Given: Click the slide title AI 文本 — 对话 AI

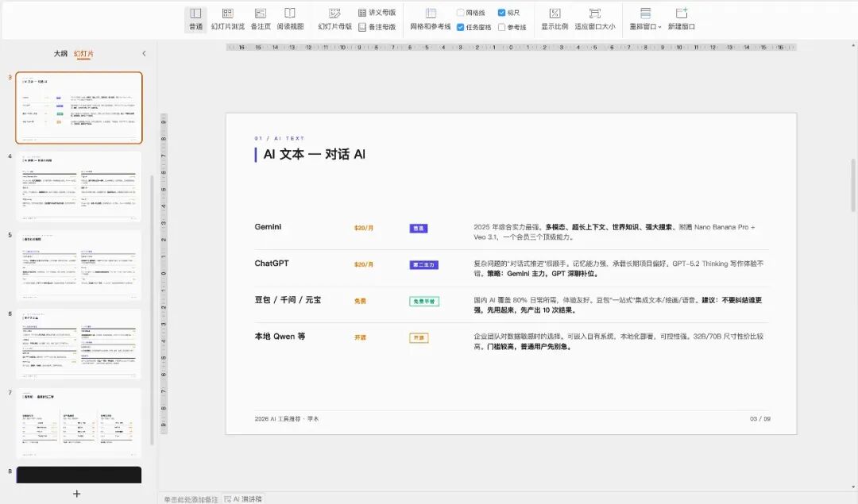Looking at the screenshot, I should point(314,154).
